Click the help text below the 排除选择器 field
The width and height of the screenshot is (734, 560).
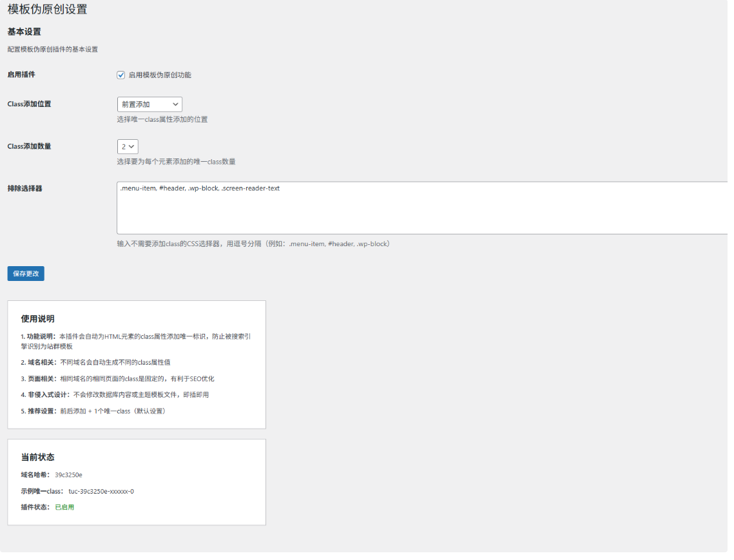tap(253, 244)
